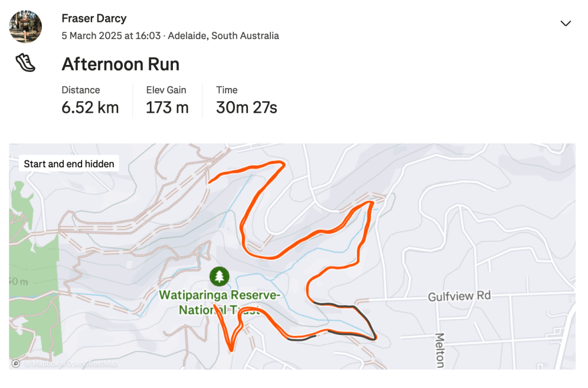The width and height of the screenshot is (588, 388).
Task: Click the running shoe activity icon
Action: point(26,63)
